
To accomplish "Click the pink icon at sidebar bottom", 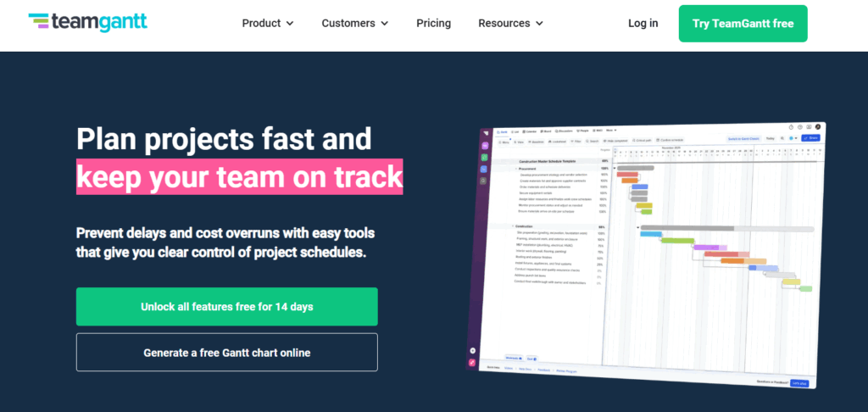I will click(472, 363).
